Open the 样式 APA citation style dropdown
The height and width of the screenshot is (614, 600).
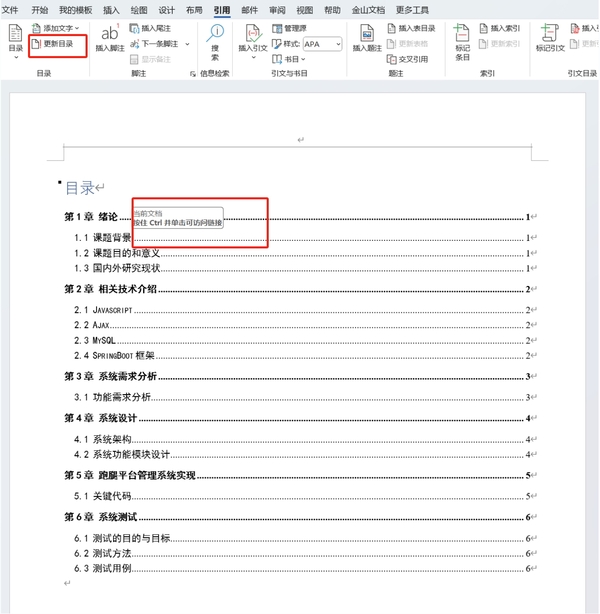[x=323, y=44]
